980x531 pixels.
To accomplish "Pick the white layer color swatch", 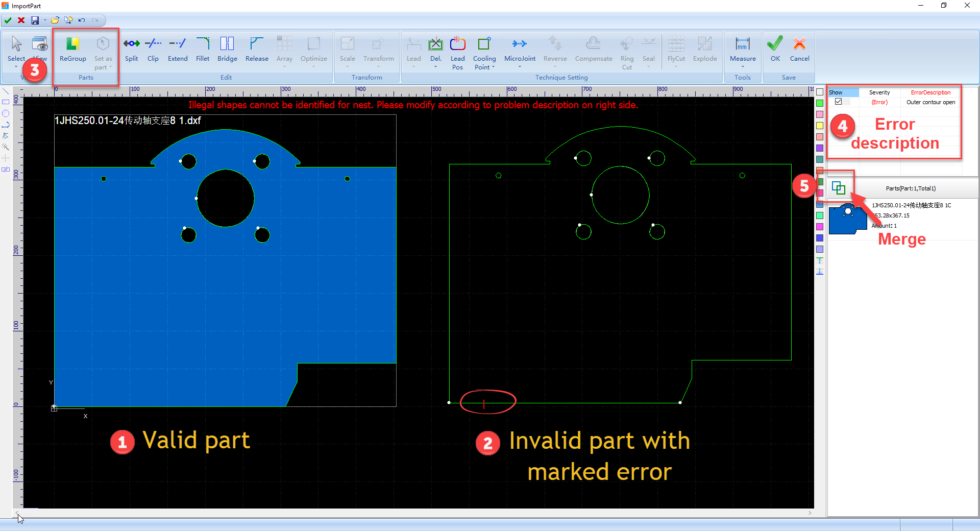I will coord(820,92).
